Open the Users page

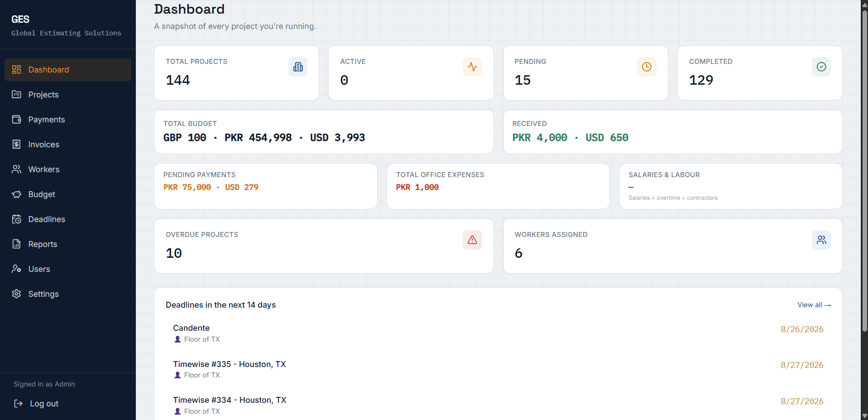pos(68,269)
